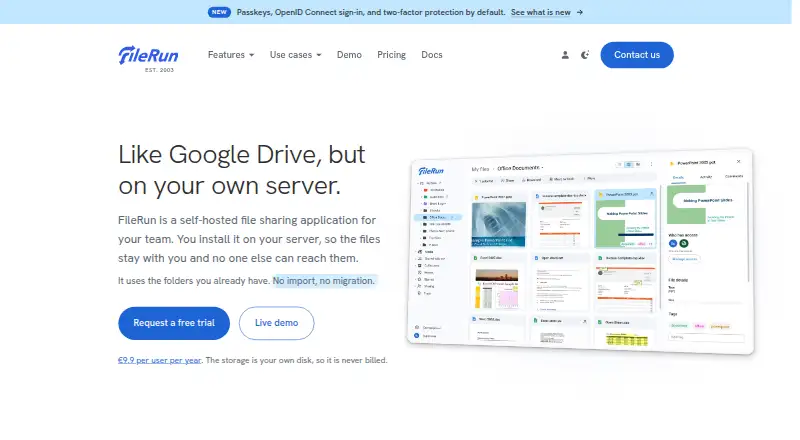Click the FileRun app screenshot preview image
Screen dimensions: 800x440
point(580,251)
